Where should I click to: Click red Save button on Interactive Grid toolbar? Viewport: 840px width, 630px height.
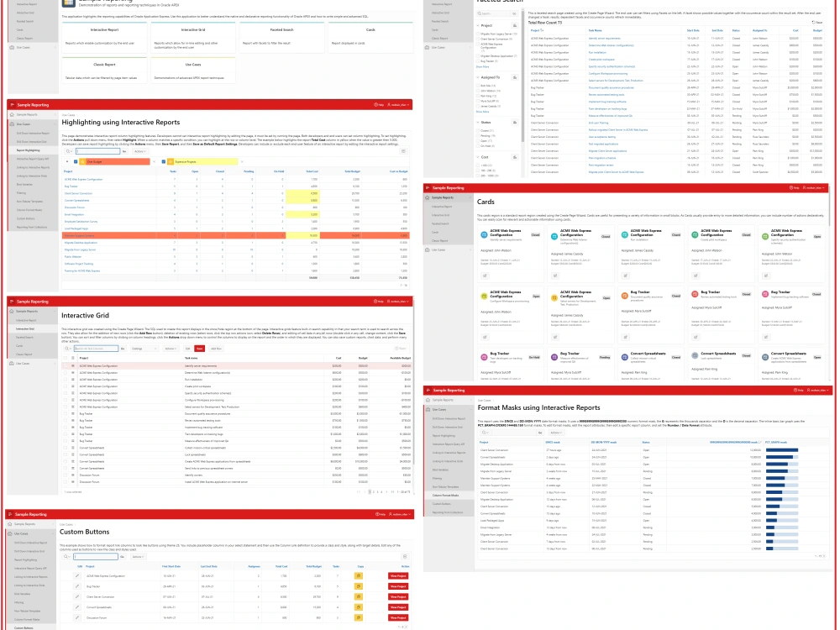pyautogui.click(x=200, y=349)
